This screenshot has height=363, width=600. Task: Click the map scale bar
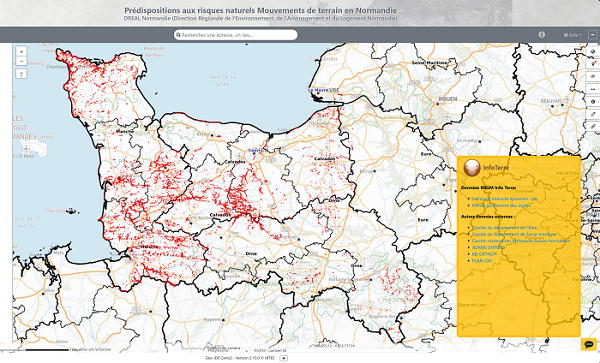pos(47,350)
